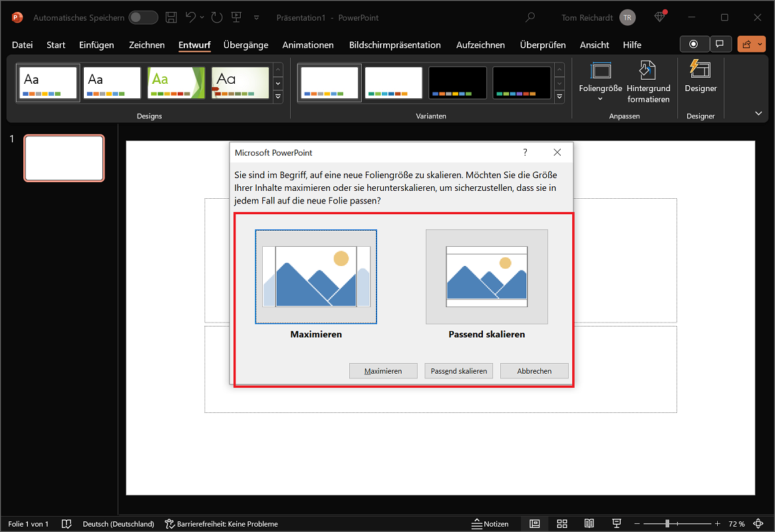Switch to Normal view icon
Viewport: 775px width, 532px height.
[x=535, y=523]
